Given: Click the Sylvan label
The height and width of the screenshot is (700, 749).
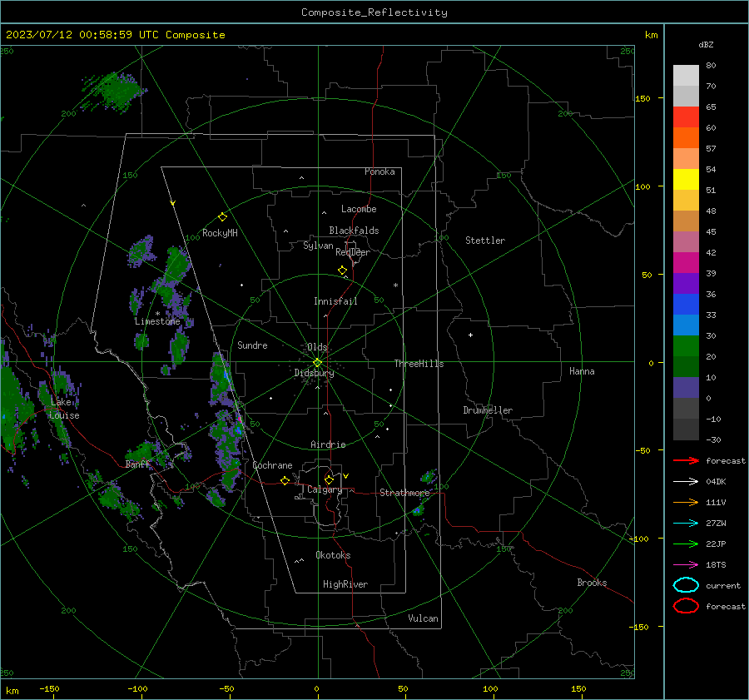Looking at the screenshot, I should 318,246.
